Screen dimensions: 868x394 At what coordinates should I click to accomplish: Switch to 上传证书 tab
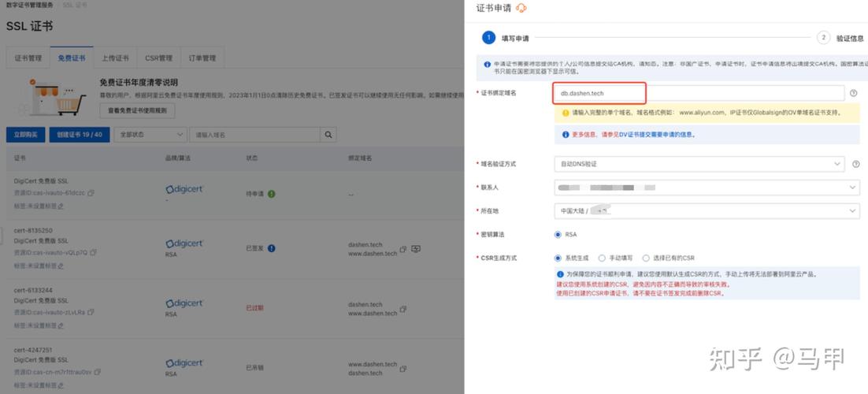coord(115,58)
